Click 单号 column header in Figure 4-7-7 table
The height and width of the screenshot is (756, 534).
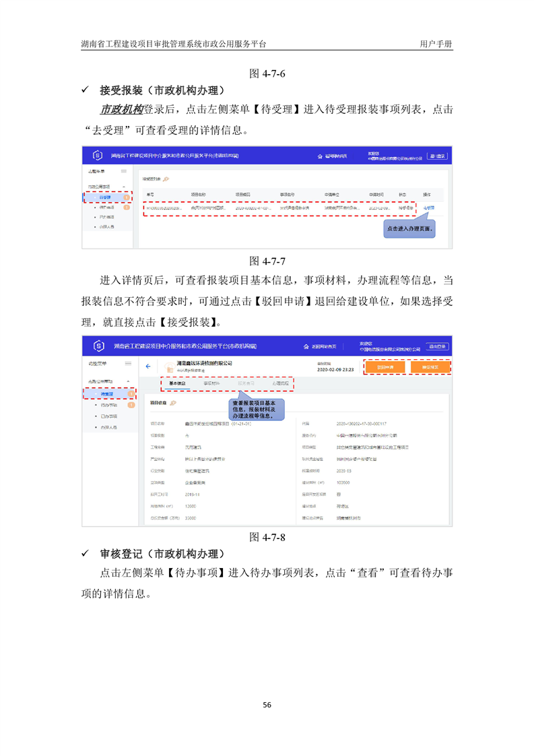(150, 194)
